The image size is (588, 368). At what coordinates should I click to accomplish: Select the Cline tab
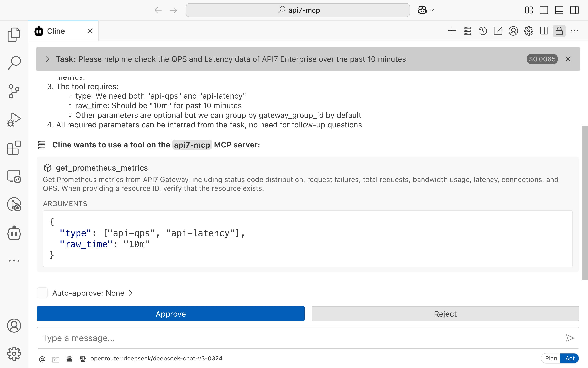tap(63, 31)
